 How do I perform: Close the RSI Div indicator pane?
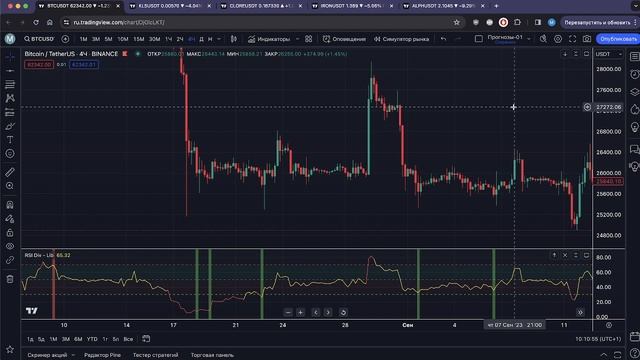[x=565, y=255]
